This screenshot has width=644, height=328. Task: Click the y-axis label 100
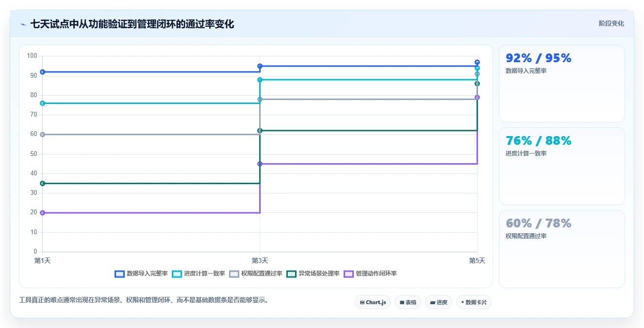32,56
